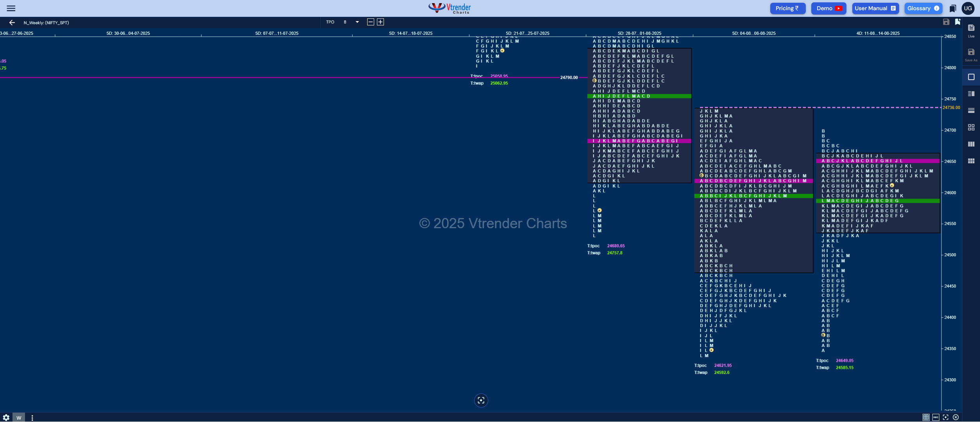Screen dimensions: 980x422
Task: Switch to the four-grid layout icon
Action: [971, 127]
